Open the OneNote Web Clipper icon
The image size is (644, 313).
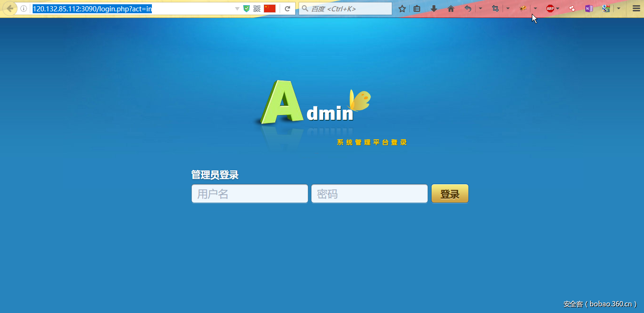coord(589,8)
